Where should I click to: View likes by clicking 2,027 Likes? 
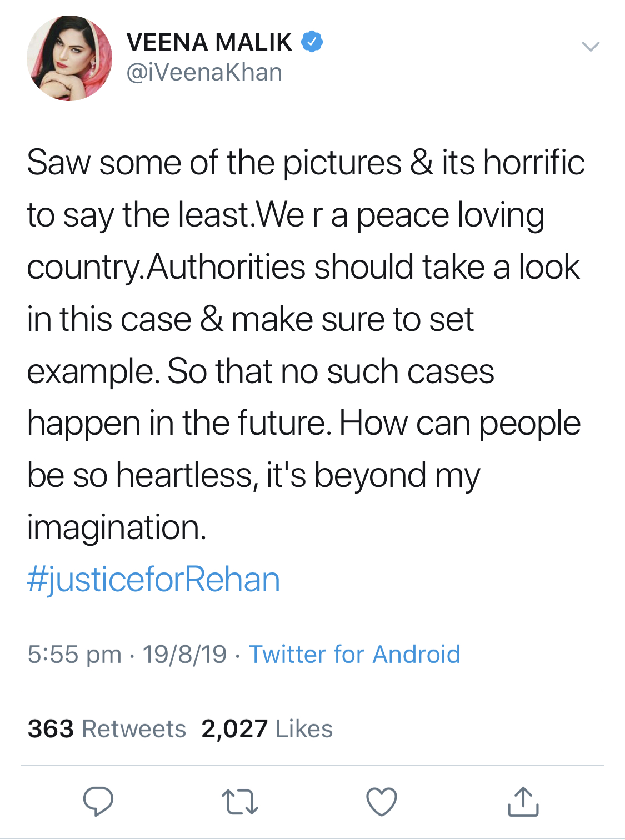[267, 730]
